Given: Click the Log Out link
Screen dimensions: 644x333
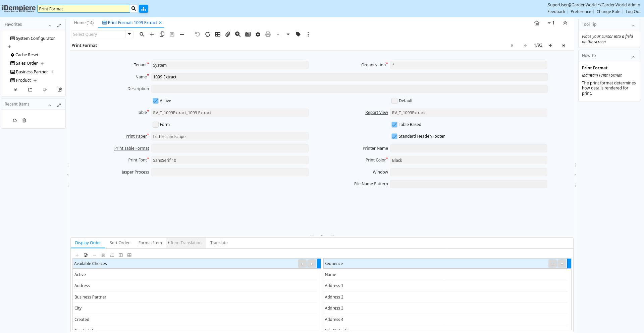Looking at the screenshot, I should (x=633, y=12).
